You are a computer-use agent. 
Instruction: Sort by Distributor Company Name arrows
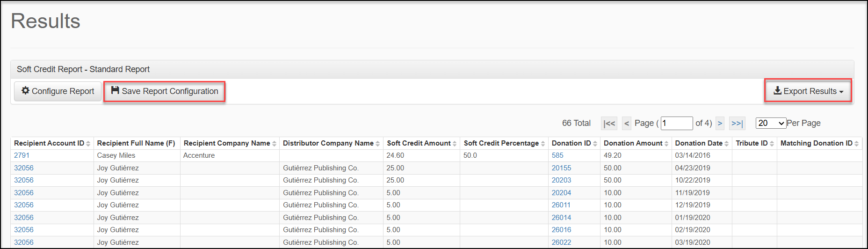377,144
